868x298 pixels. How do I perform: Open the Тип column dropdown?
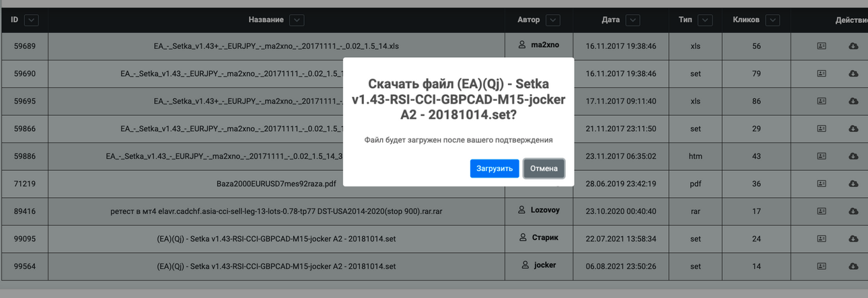point(705,20)
